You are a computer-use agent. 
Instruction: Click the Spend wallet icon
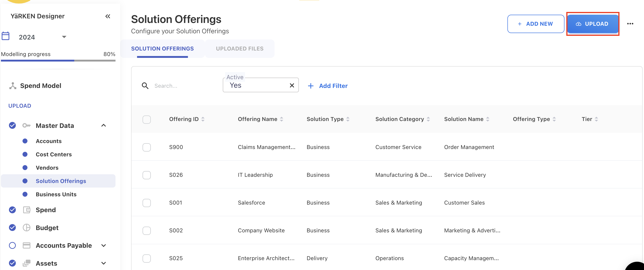27,210
